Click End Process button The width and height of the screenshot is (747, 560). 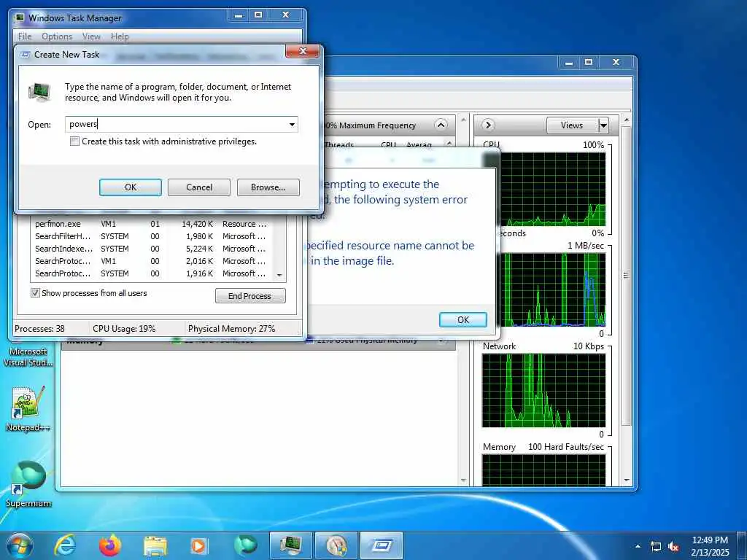[250, 296]
